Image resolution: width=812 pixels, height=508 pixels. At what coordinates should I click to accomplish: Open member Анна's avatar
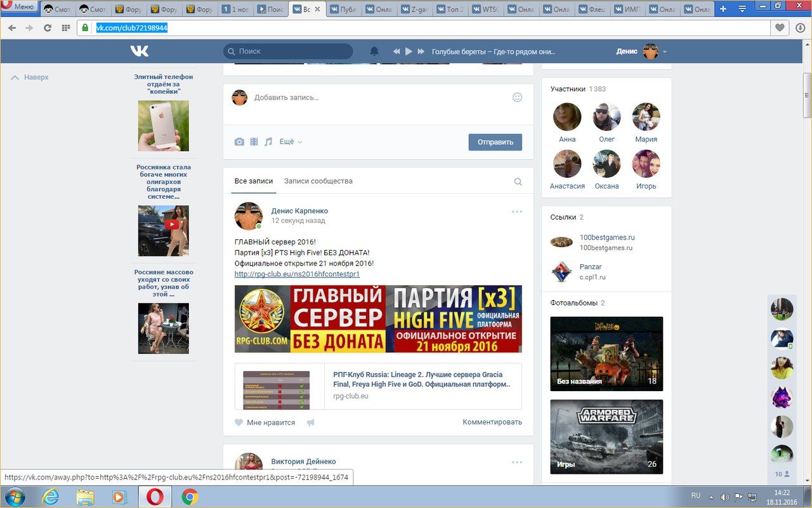tap(567, 117)
